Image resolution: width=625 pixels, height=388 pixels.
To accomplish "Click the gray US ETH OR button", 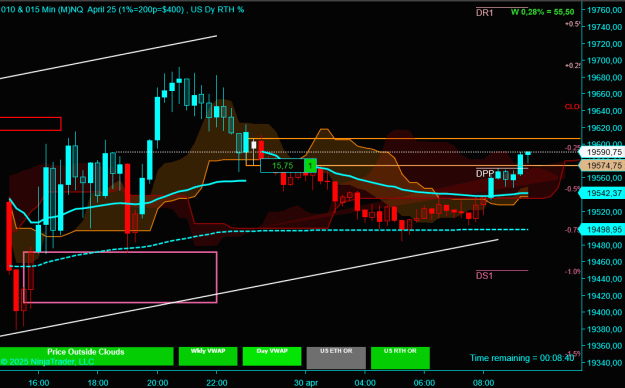I will pos(336,358).
